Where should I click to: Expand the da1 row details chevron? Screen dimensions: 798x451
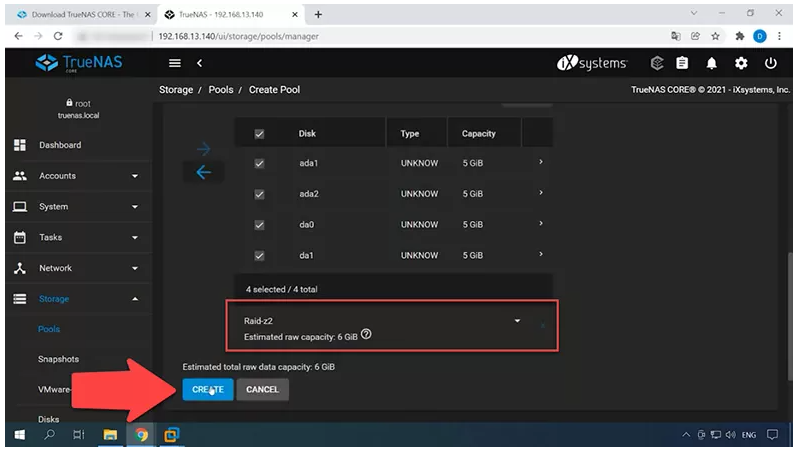point(540,254)
